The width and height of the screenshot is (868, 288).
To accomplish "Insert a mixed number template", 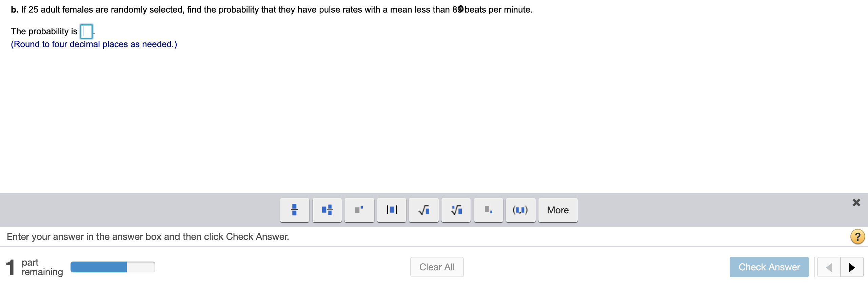I will [326, 210].
